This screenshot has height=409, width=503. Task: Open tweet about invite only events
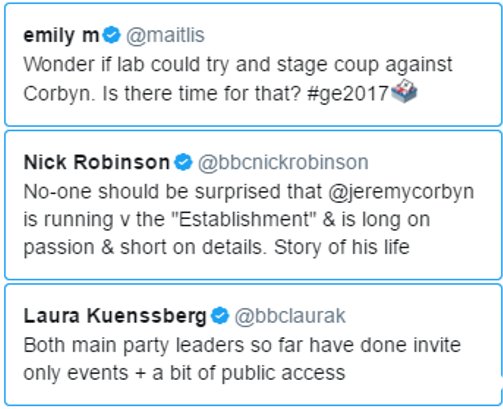click(x=253, y=345)
